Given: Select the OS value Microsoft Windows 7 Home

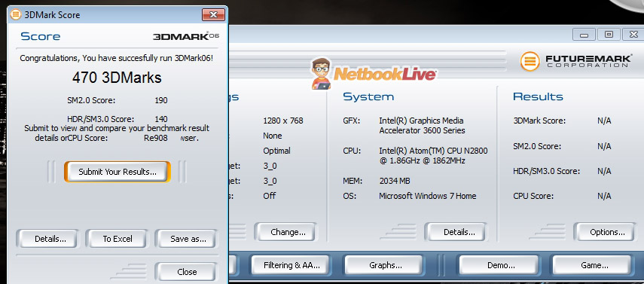Looking at the screenshot, I should [x=428, y=196].
